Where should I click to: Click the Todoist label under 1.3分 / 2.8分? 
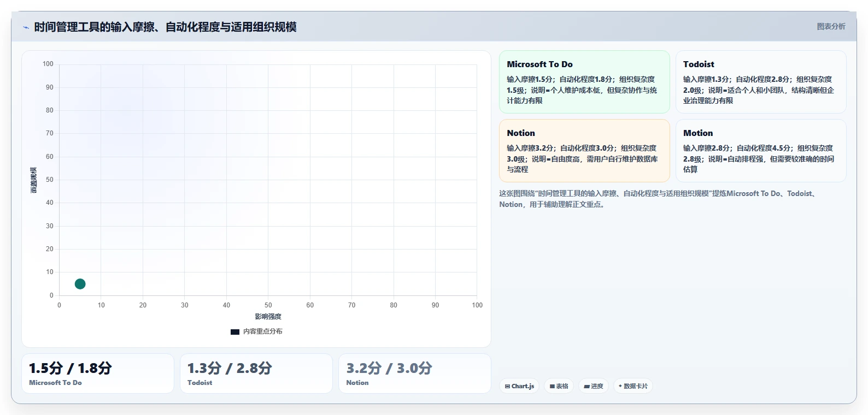[x=200, y=383]
